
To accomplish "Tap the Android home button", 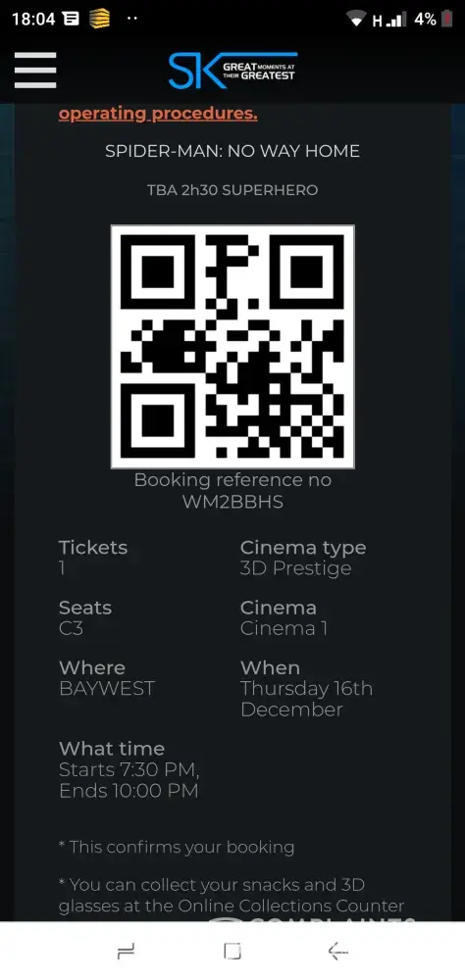I will tap(232, 952).
